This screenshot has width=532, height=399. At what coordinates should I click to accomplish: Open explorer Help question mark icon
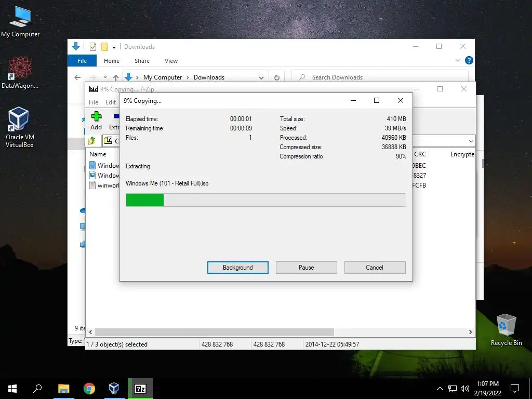pos(469,60)
